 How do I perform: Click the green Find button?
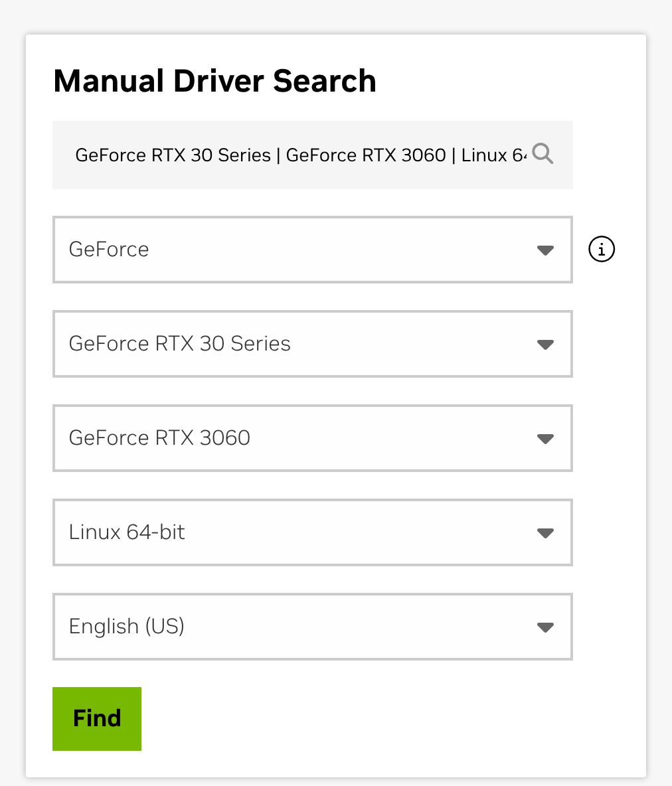click(97, 719)
